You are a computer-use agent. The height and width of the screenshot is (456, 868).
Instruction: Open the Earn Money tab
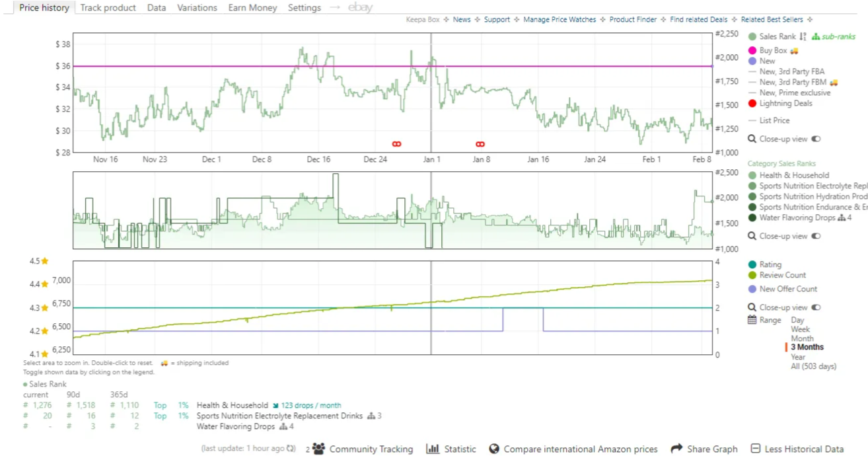[x=252, y=8]
